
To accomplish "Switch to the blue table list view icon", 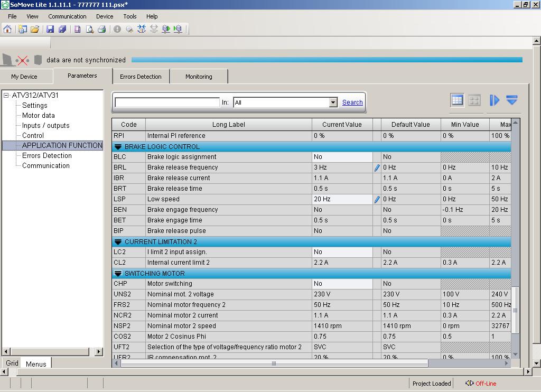I will (457, 100).
